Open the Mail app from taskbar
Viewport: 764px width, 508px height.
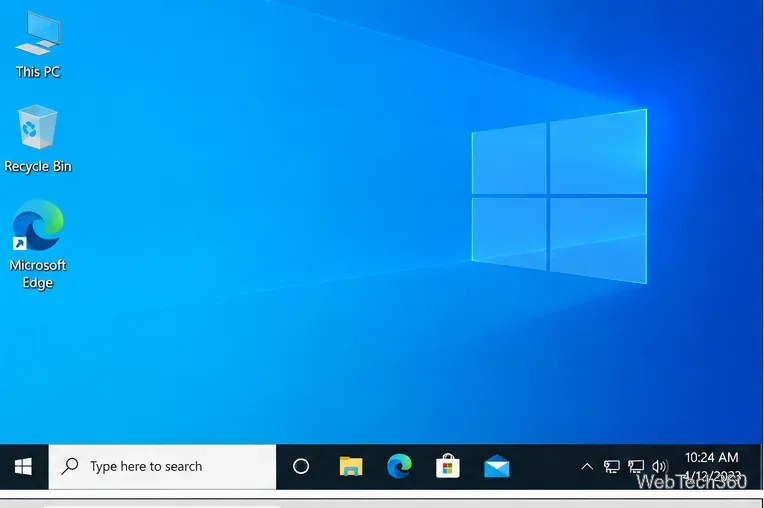pyautogui.click(x=497, y=467)
